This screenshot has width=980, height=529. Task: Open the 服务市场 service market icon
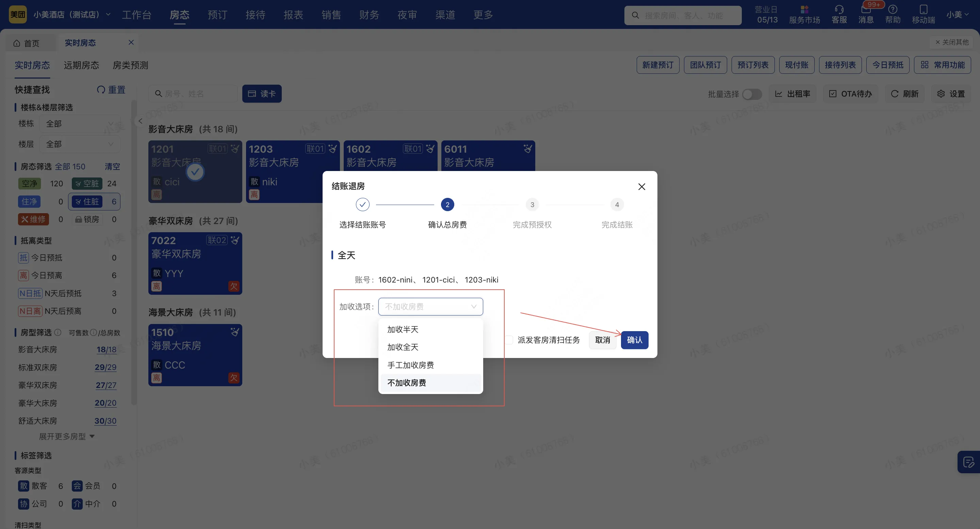(x=804, y=15)
